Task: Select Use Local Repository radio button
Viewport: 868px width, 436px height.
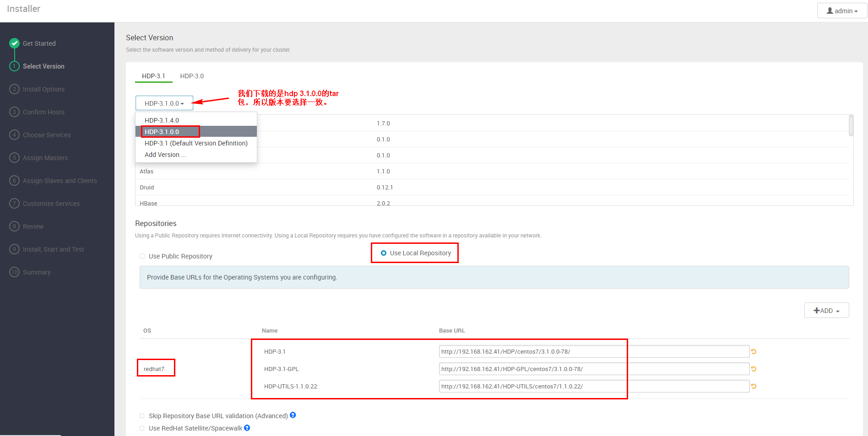Action: click(x=384, y=253)
